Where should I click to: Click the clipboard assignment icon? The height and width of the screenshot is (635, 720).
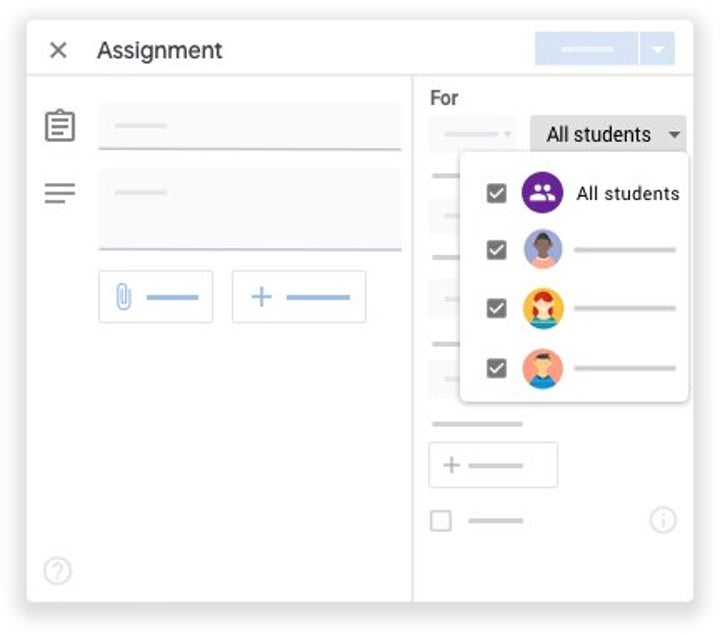coord(60,126)
